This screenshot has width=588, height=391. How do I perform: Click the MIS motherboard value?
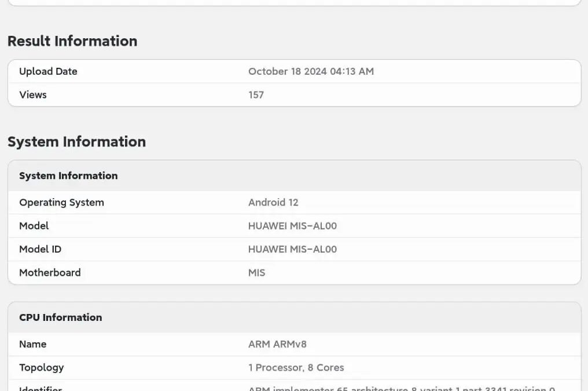pyautogui.click(x=256, y=272)
